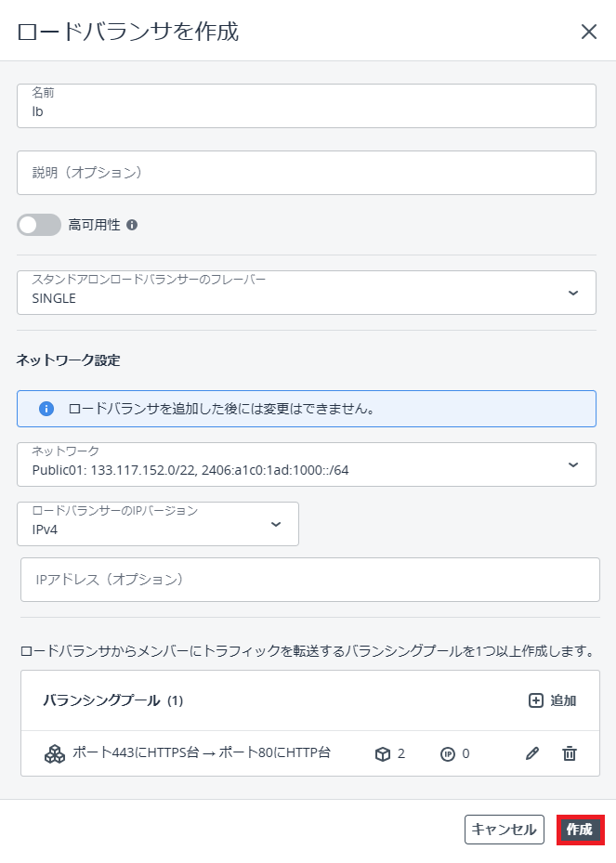Open the スタンドアロンロードバランサーのフレーバー dropdown
The image size is (616, 863).
(x=307, y=293)
